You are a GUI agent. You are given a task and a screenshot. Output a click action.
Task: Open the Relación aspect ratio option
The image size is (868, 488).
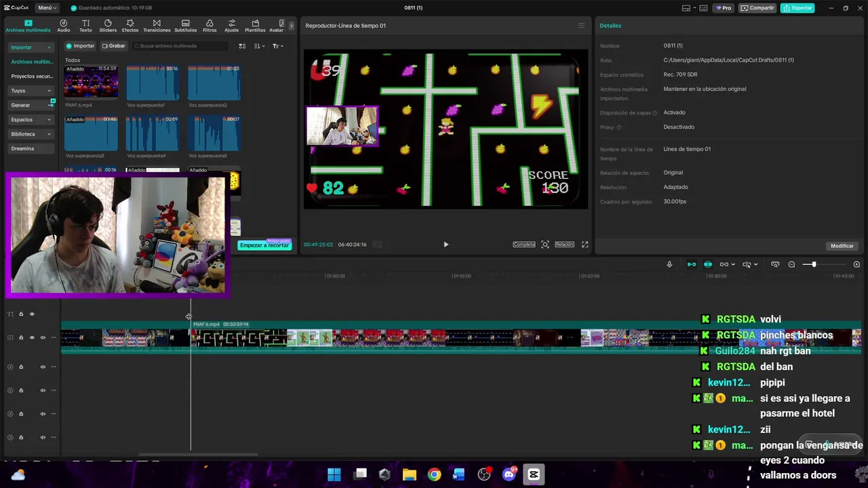[x=564, y=245]
